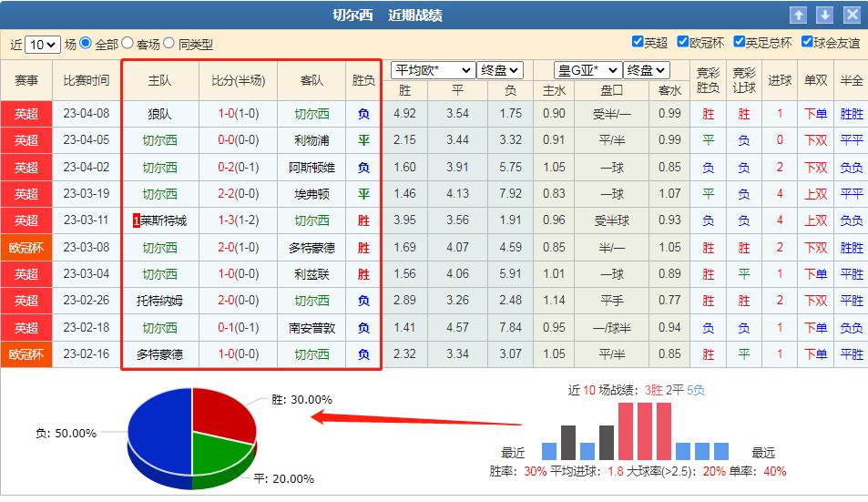Click 平手 handicap in 托特纳姆 row
Screen dimensions: 868x502
click(x=612, y=301)
